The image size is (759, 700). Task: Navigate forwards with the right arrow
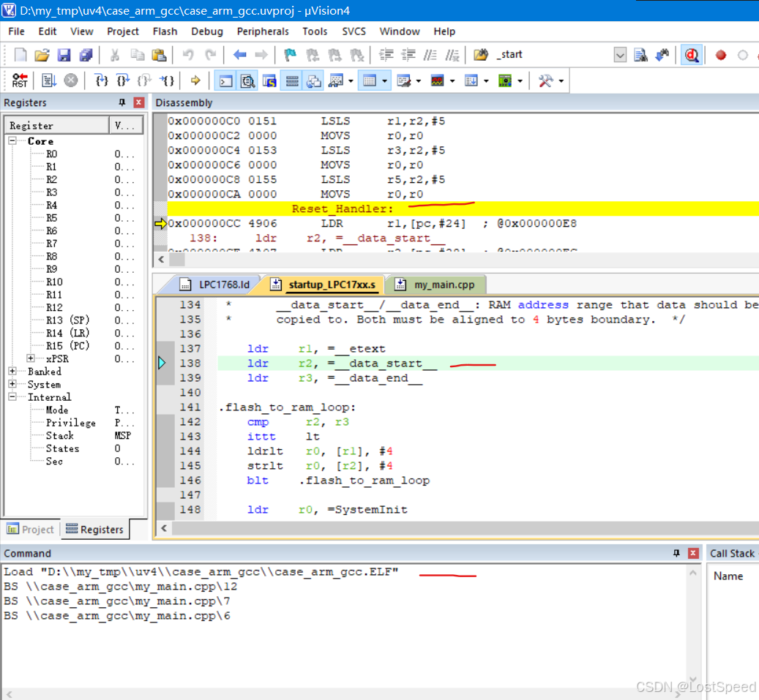click(261, 55)
